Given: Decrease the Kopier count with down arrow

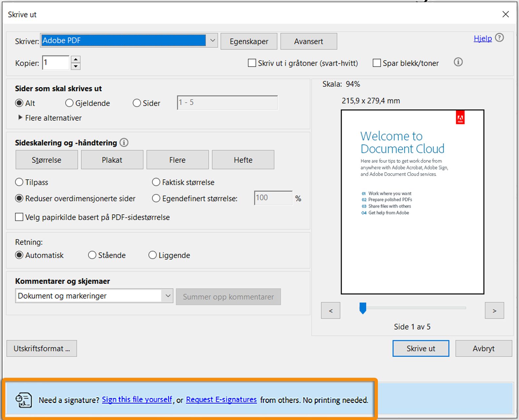Looking at the screenshot, I should pyautogui.click(x=76, y=66).
